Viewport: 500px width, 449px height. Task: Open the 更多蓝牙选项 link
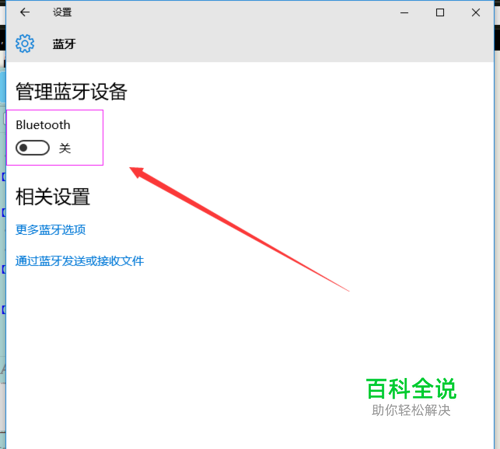pos(51,230)
